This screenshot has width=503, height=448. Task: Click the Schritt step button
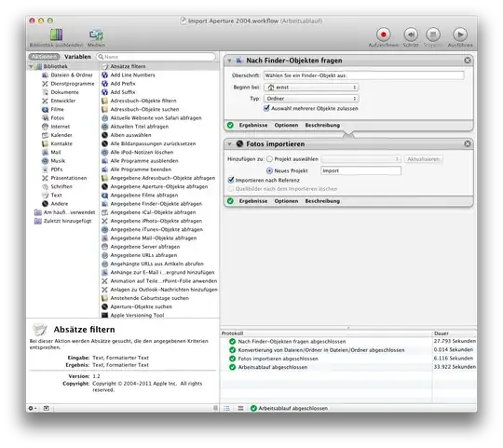(x=411, y=38)
